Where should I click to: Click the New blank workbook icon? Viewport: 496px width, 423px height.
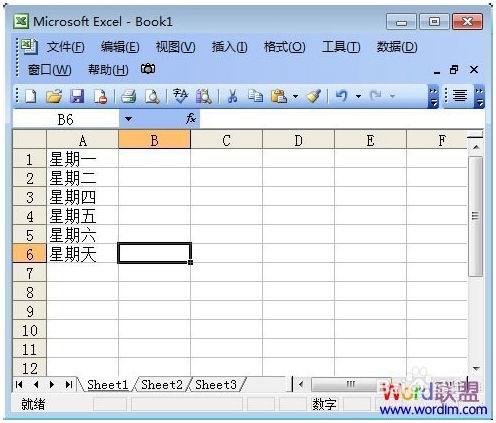pyautogui.click(x=31, y=97)
